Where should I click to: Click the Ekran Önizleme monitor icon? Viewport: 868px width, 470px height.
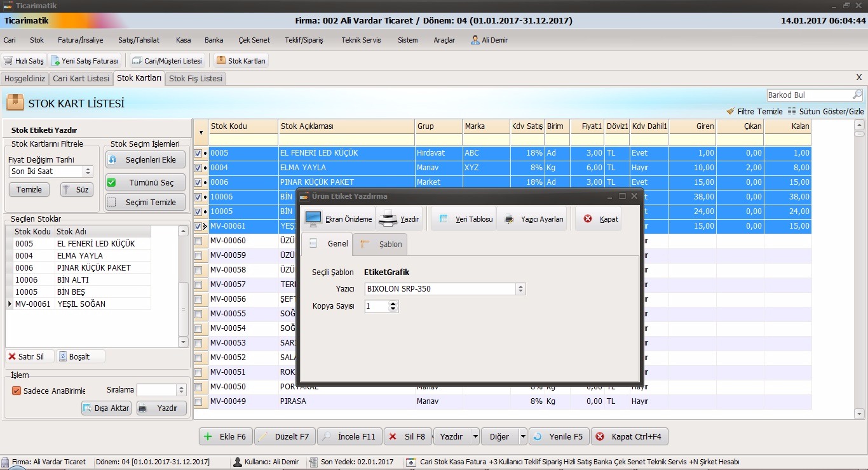(313, 218)
